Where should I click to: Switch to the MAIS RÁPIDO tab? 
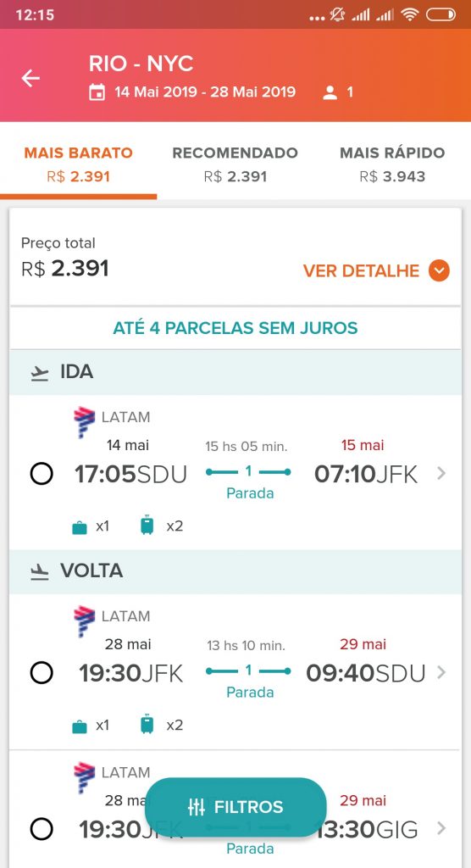392,164
